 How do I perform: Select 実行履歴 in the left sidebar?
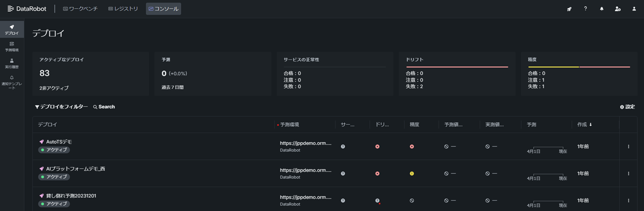12,64
